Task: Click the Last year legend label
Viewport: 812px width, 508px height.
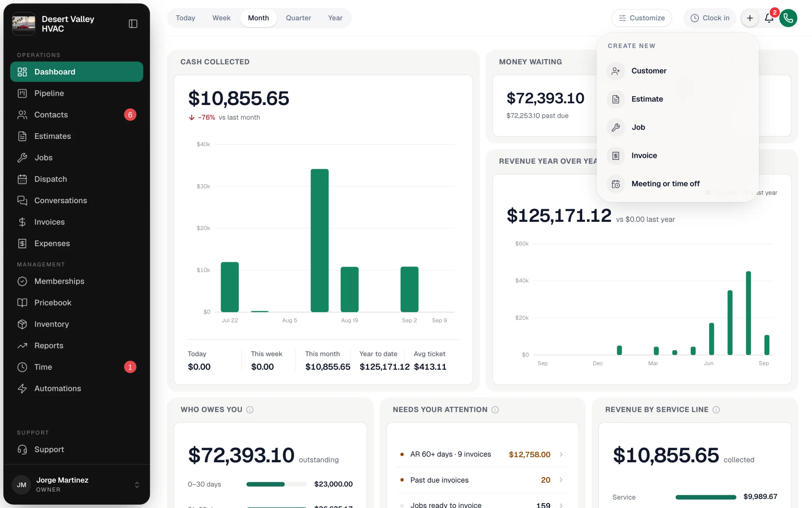Action: [764, 193]
